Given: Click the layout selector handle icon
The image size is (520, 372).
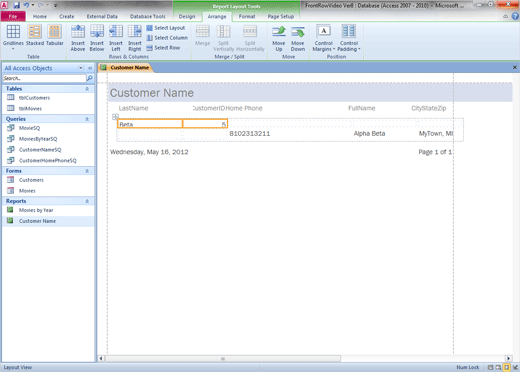Looking at the screenshot, I should click(115, 117).
